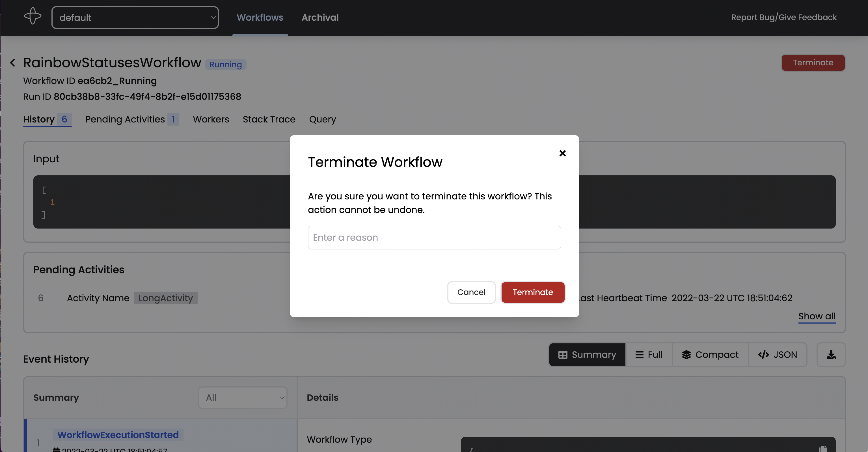This screenshot has width=868, height=452.
Task: Click the Running status badge
Action: 225,64
